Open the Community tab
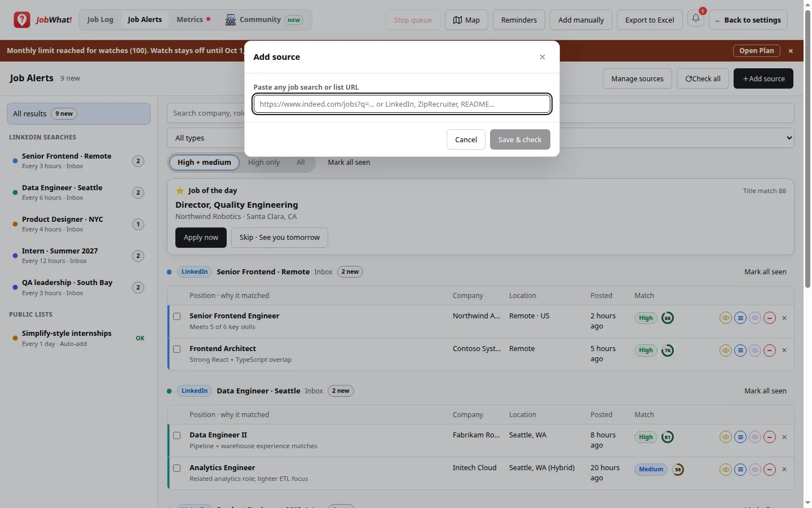The height and width of the screenshot is (508, 812). point(264,20)
